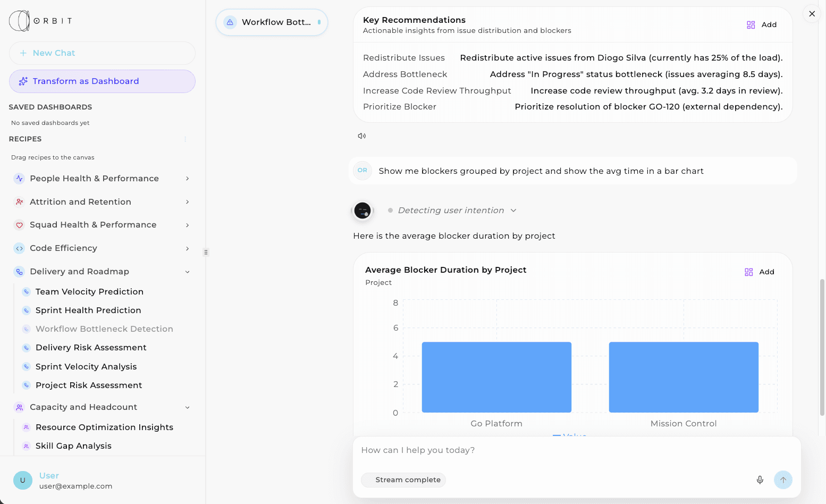Click the Code Efficiency recipe icon
The width and height of the screenshot is (826, 504).
(x=19, y=248)
